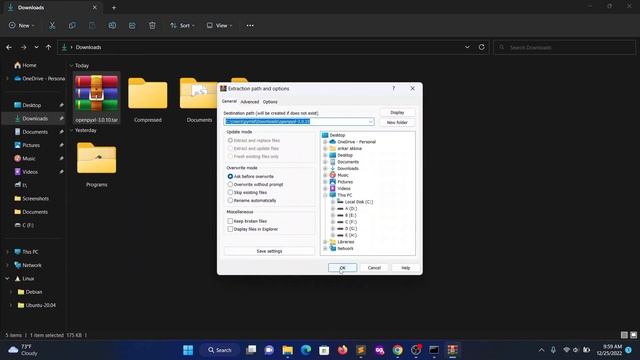Select the Downloads Explorer tab
Viewport: 640px width, 360px height.
click(51, 7)
